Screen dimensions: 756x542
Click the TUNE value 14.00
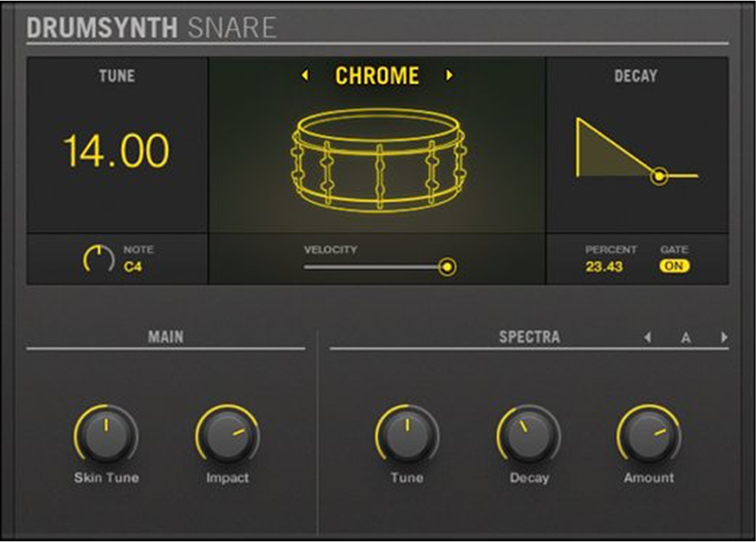click(116, 151)
